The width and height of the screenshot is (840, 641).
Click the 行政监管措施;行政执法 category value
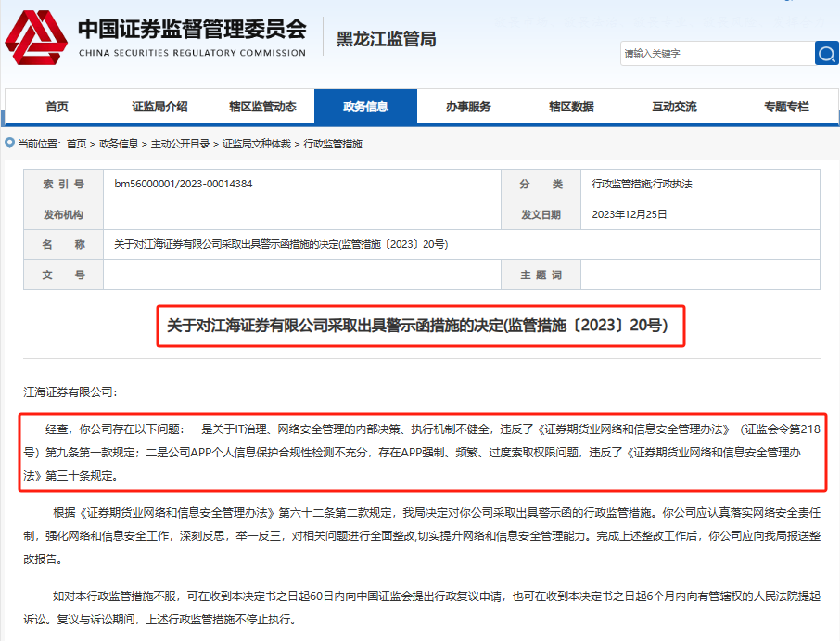(x=642, y=184)
